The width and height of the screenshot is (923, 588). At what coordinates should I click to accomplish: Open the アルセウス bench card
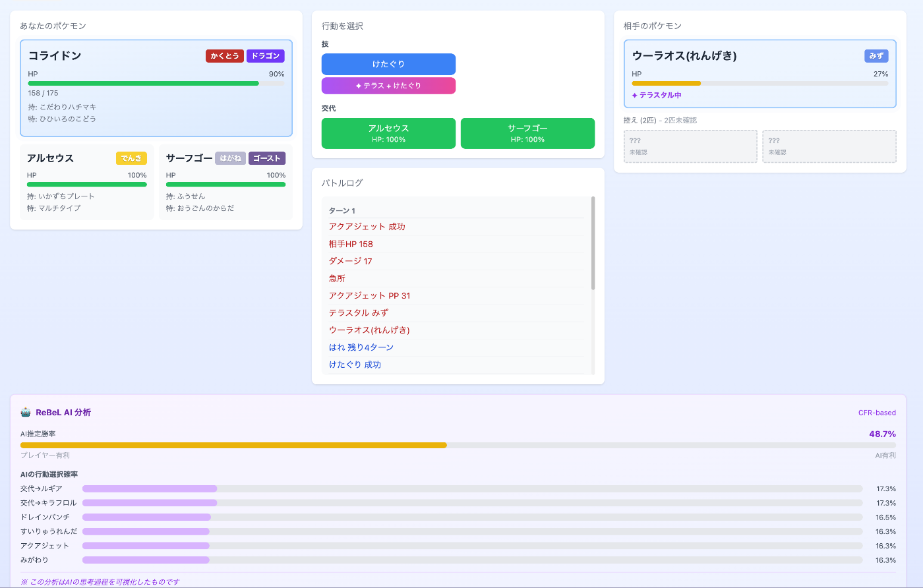[x=86, y=182]
